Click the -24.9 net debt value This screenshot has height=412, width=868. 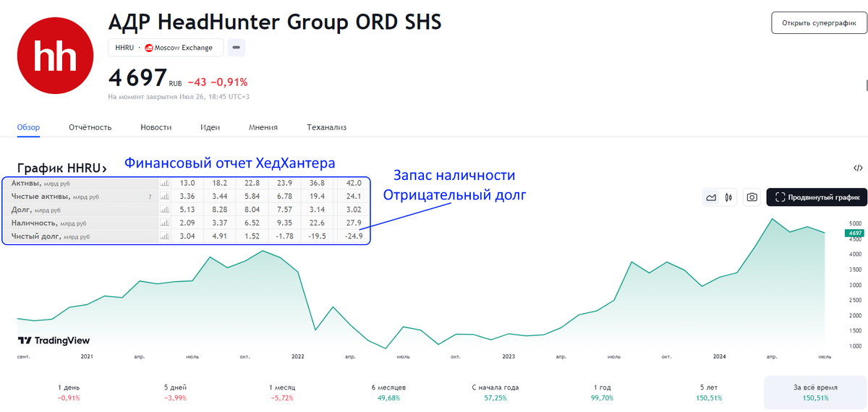pos(354,236)
